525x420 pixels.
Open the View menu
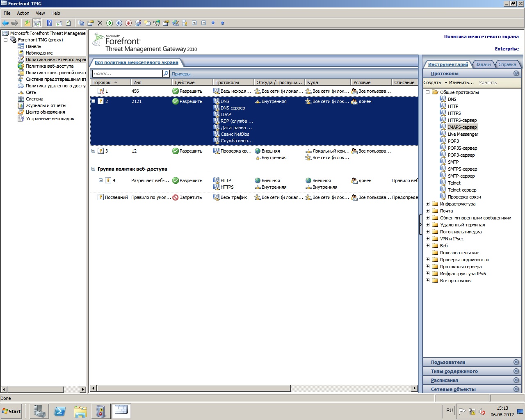(x=40, y=13)
